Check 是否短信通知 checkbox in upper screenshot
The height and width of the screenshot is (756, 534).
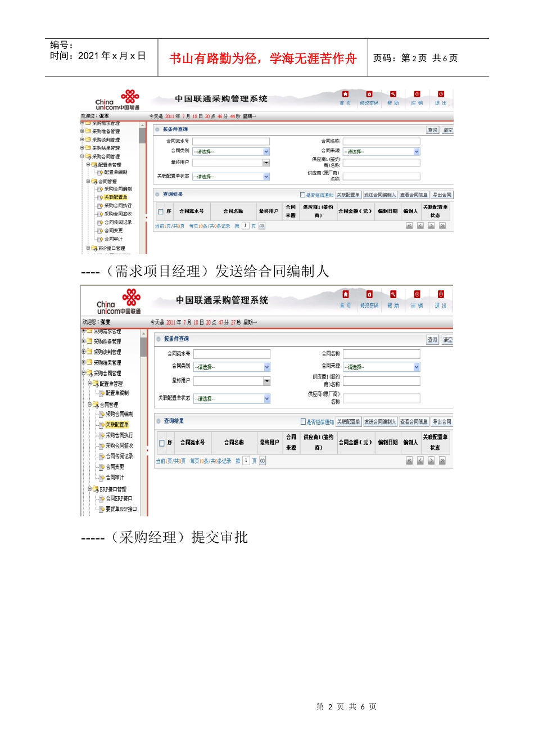302,195
